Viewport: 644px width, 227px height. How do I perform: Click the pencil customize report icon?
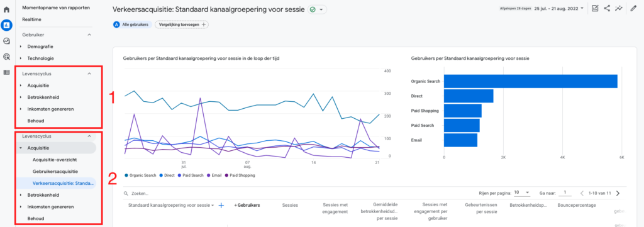[x=633, y=8]
